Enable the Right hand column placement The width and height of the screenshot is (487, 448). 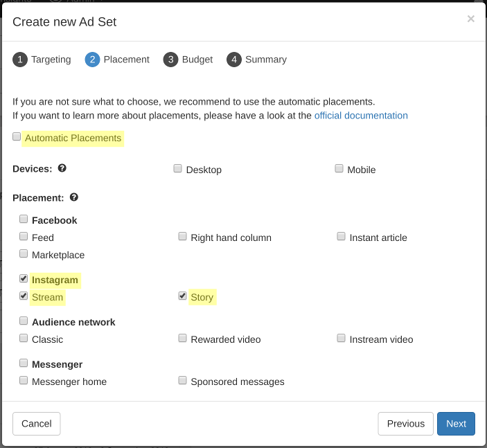pos(182,237)
